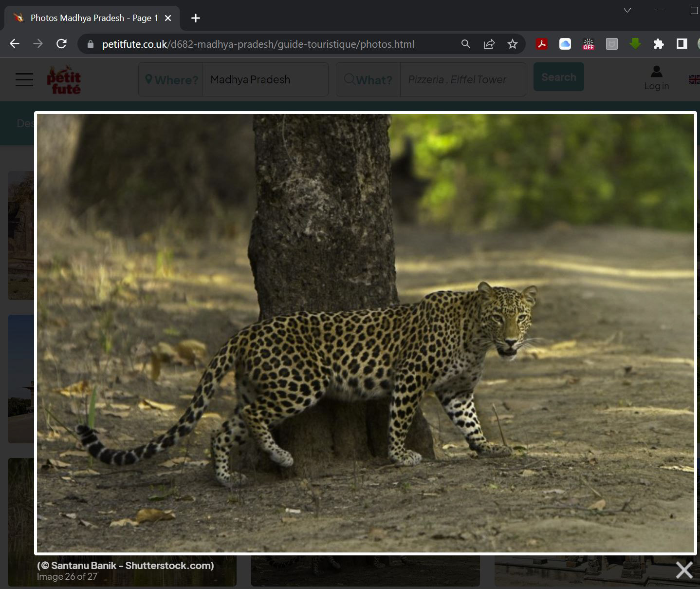Click the leopard photo in the lightbox
This screenshot has height=589, width=700.
(366, 333)
